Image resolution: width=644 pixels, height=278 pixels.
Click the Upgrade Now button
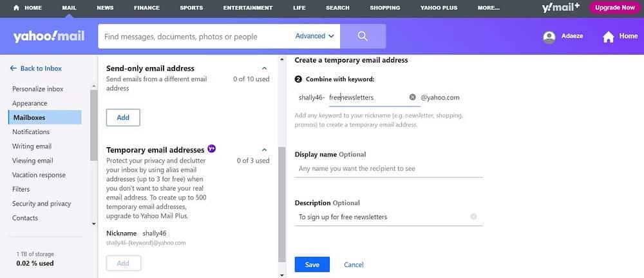tap(615, 7)
